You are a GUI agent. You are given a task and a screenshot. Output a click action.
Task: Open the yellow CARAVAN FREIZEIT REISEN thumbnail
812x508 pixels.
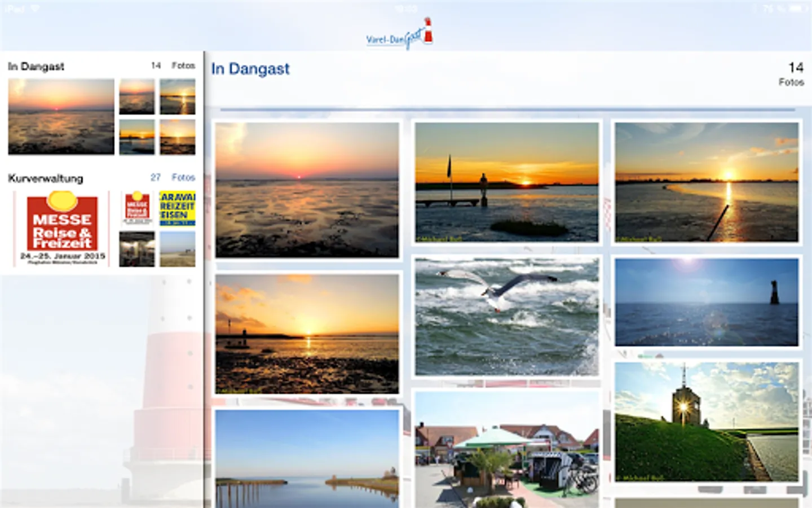pos(177,208)
